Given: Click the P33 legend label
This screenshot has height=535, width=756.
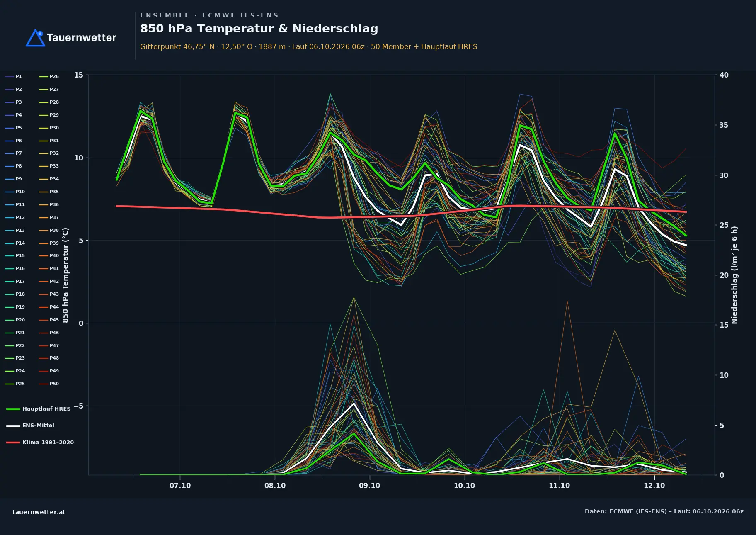Looking at the screenshot, I should pos(54,166).
